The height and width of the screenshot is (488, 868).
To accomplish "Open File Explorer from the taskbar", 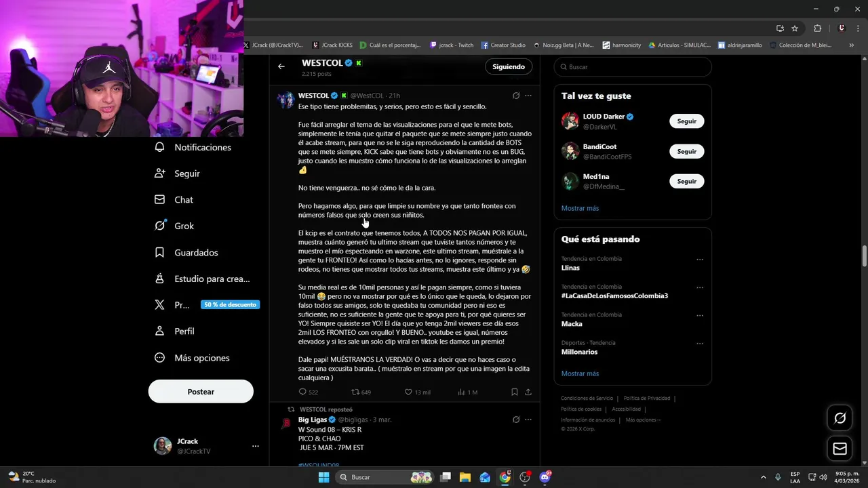I will coord(465,477).
